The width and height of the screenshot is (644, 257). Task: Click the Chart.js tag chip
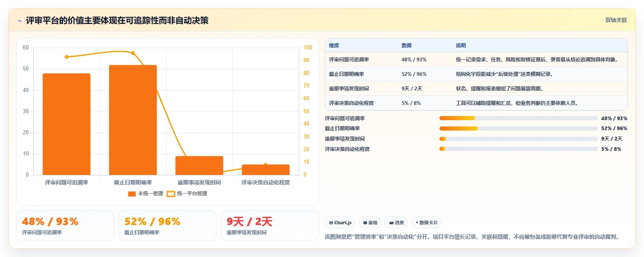point(340,223)
